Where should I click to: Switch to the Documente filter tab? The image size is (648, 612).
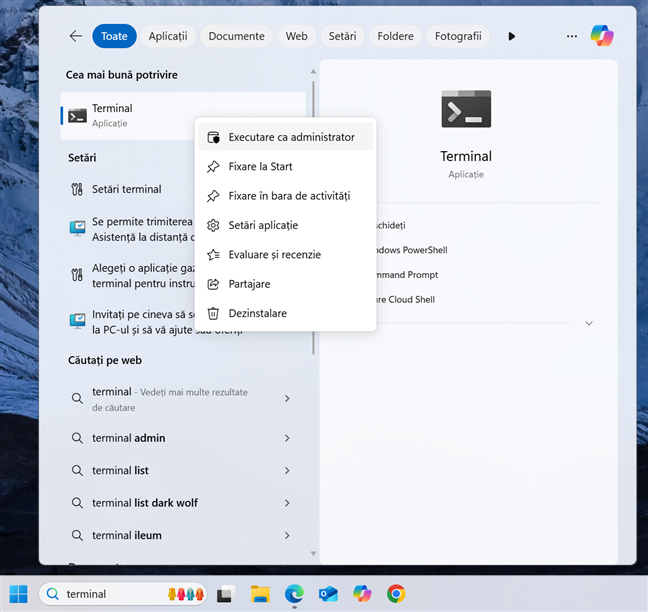point(237,36)
